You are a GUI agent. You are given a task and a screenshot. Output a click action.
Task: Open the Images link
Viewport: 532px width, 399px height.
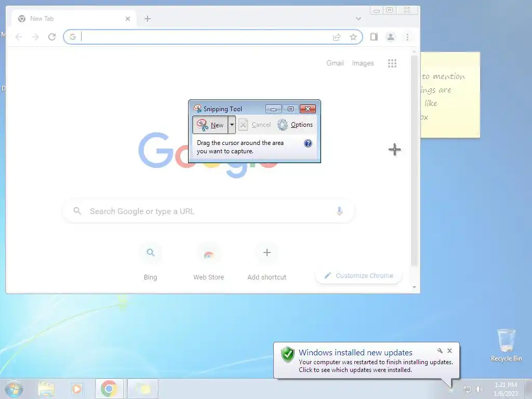[x=363, y=63]
